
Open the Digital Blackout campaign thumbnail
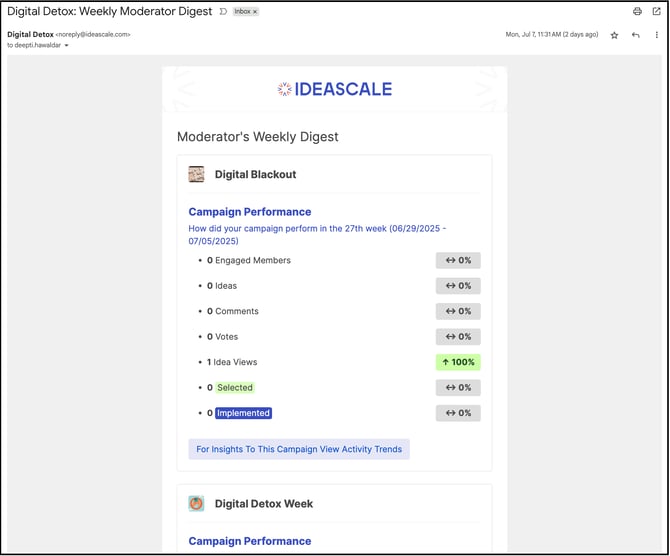coord(196,174)
